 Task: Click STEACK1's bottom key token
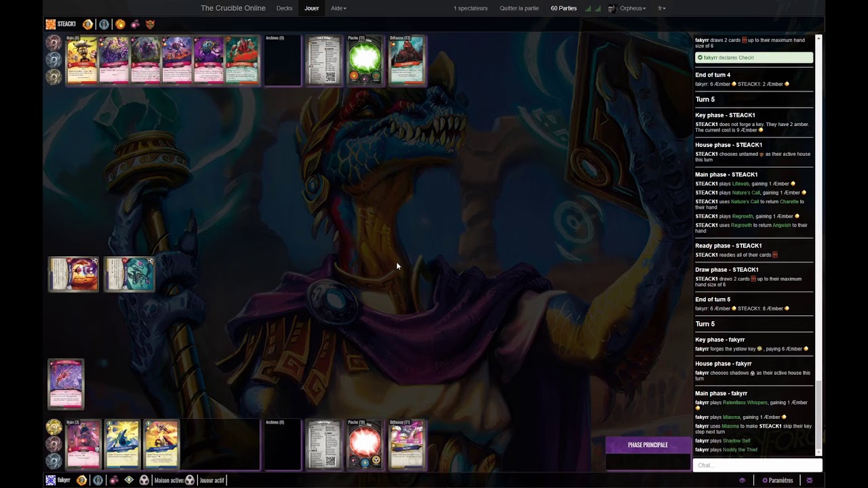pos(54,77)
